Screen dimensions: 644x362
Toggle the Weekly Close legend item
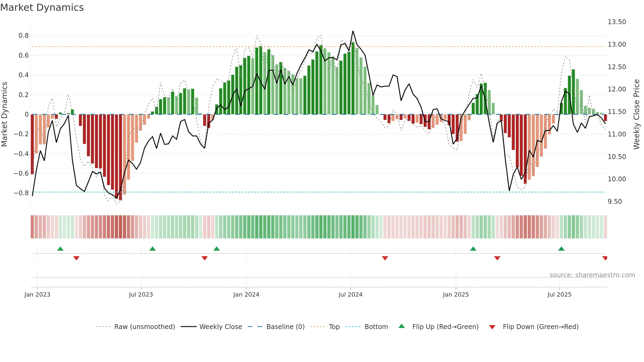211,327
